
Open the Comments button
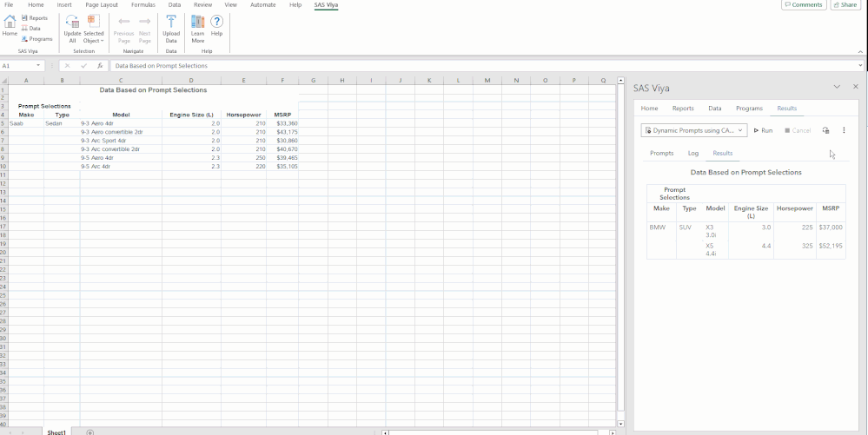tap(804, 4)
